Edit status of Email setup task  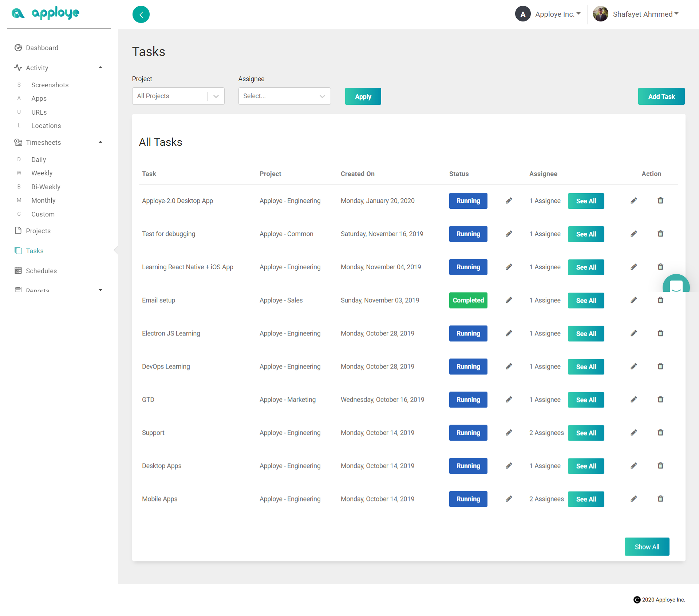[509, 300]
